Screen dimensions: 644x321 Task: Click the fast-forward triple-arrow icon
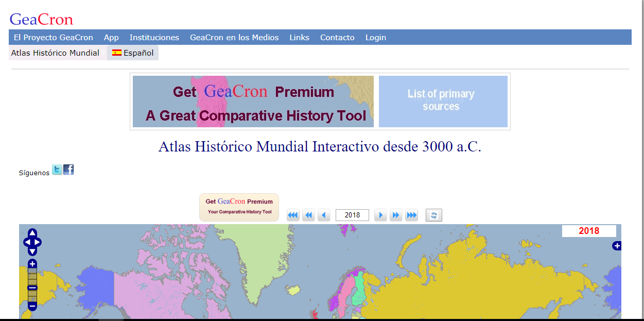(411, 215)
